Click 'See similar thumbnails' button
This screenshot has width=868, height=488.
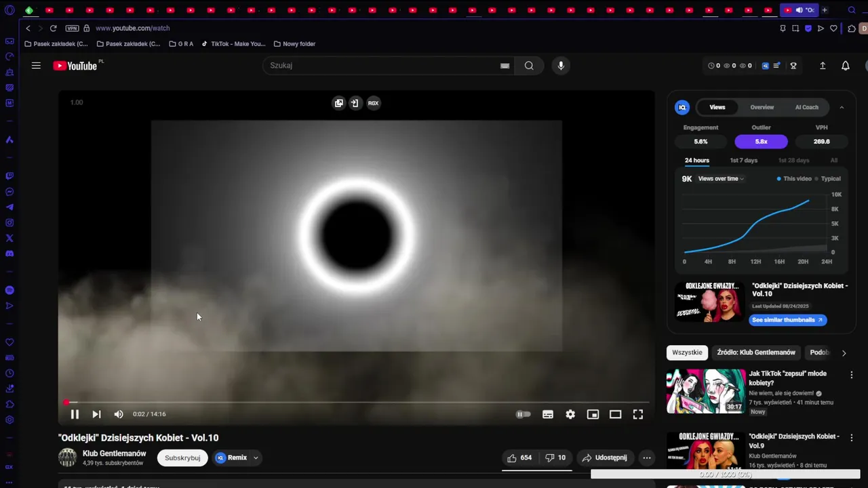pos(787,320)
